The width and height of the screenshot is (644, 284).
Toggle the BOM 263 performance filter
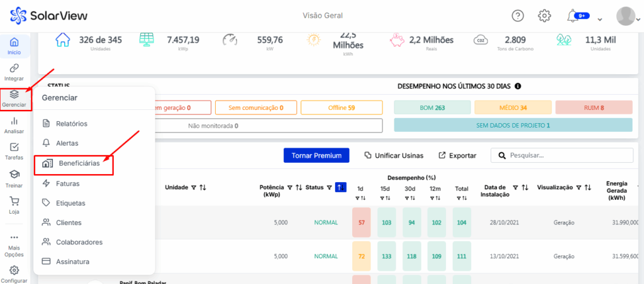click(x=432, y=108)
